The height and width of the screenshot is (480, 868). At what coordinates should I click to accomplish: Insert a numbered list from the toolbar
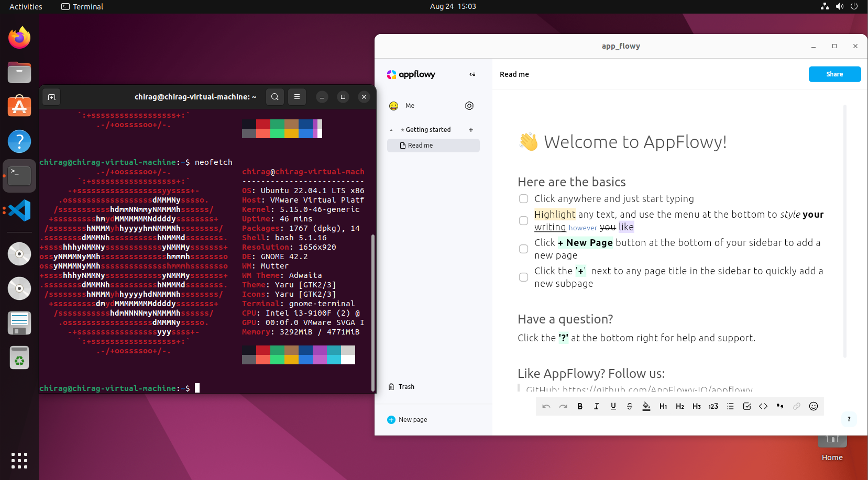coord(713,406)
